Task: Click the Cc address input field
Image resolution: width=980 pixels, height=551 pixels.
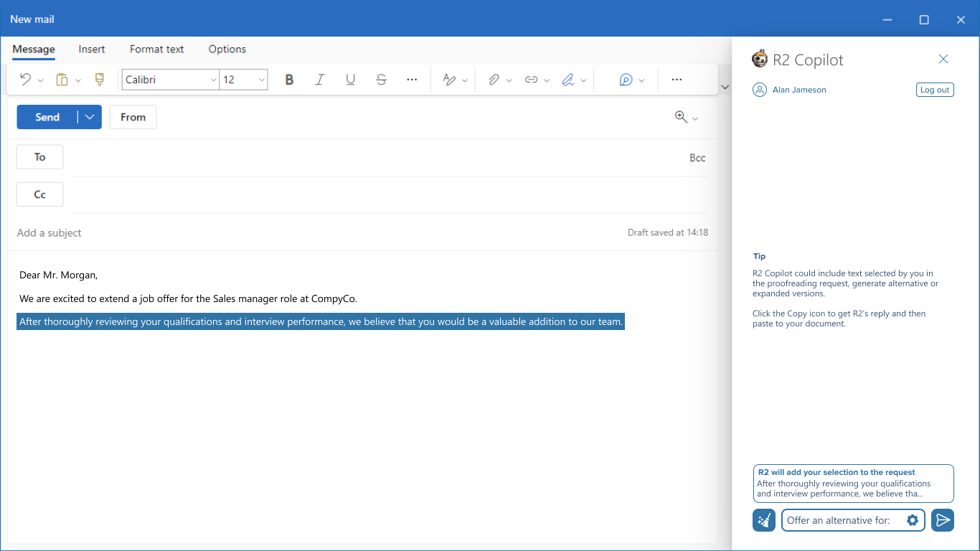Action: click(x=390, y=194)
